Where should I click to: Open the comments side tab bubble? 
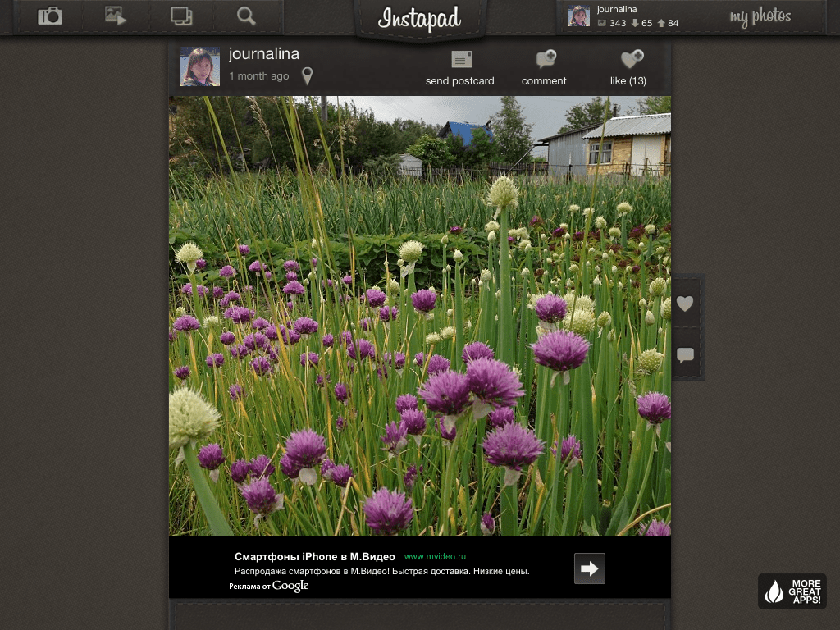(686, 355)
